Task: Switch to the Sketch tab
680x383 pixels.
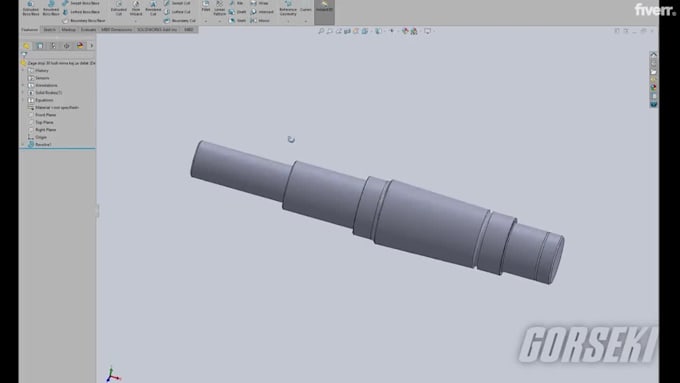Action: click(49, 29)
